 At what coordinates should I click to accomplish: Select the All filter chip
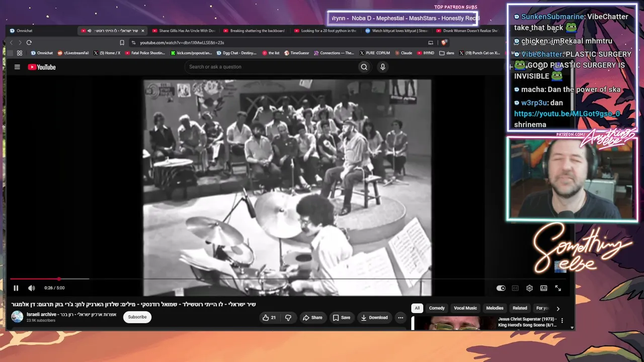click(417, 308)
